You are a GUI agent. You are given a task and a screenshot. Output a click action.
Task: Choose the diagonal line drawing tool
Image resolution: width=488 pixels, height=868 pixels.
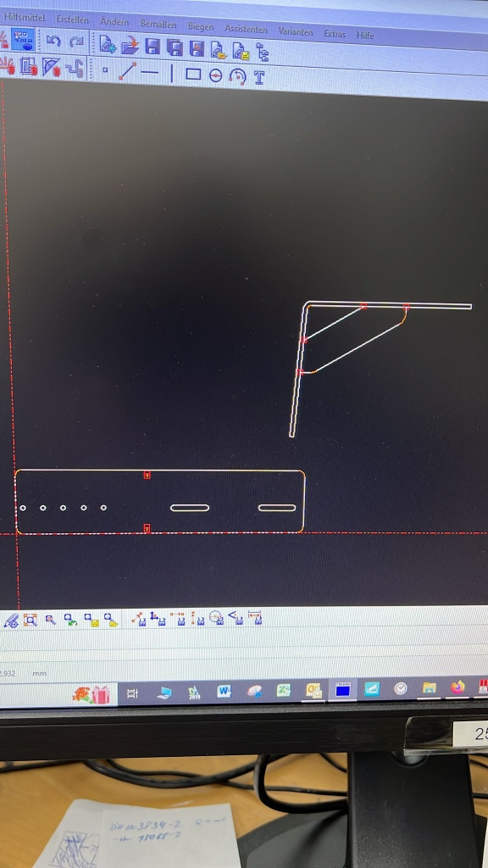(x=127, y=71)
